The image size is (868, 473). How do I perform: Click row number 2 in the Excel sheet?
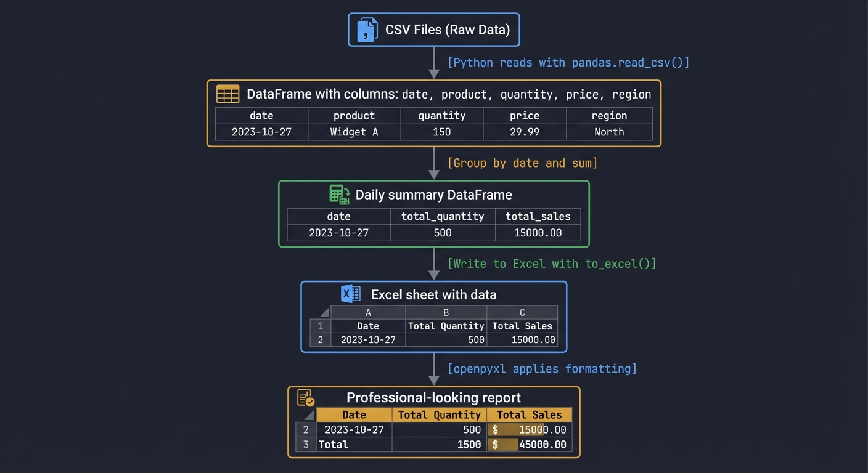click(320, 339)
